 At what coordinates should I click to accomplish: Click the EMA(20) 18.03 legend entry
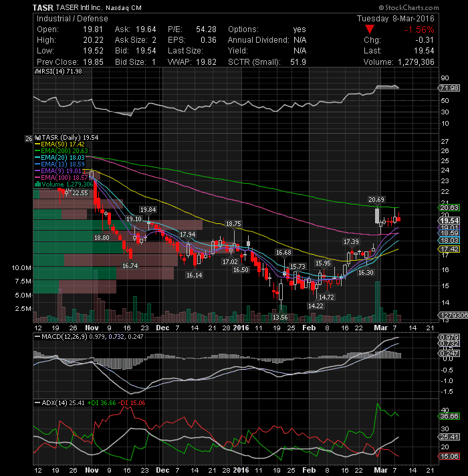(60, 158)
